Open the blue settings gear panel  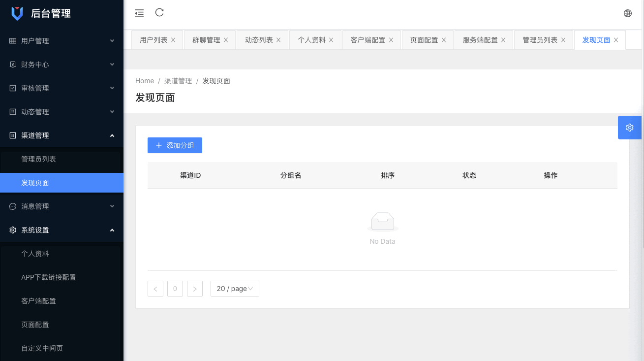tap(629, 128)
